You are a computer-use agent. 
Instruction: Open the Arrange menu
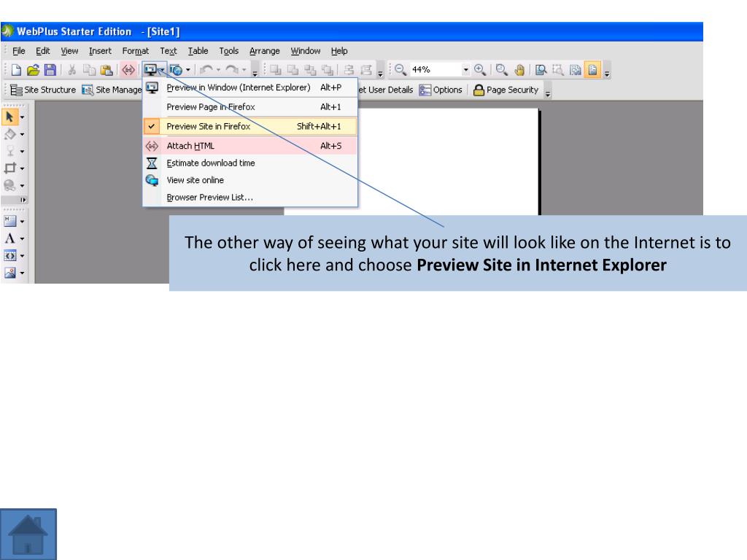click(264, 51)
